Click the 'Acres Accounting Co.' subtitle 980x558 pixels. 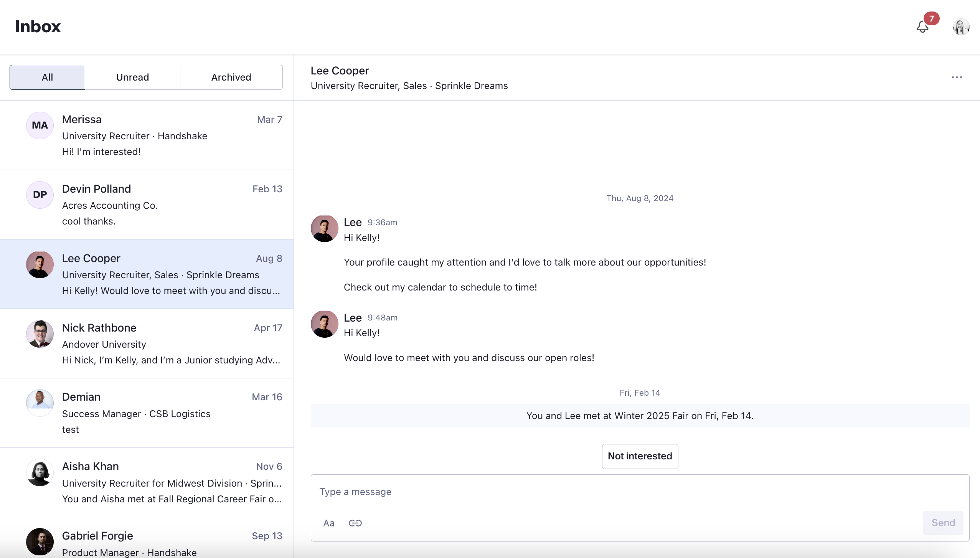(110, 206)
